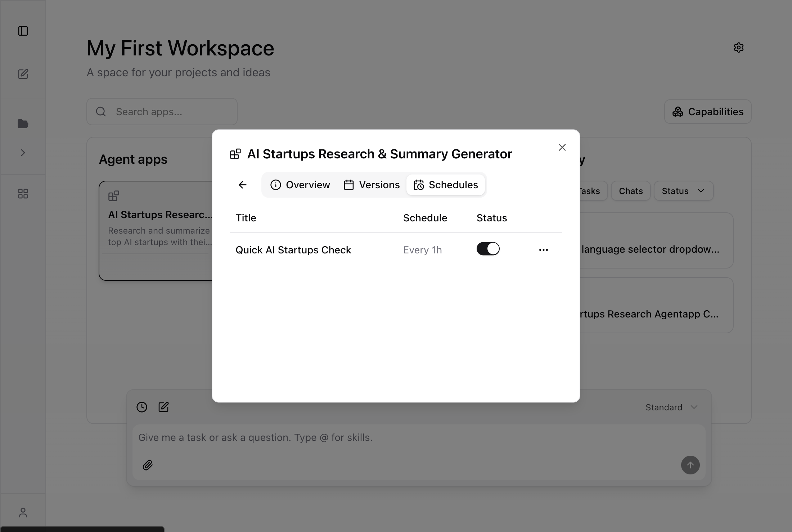The width and height of the screenshot is (792, 532).
Task: Click the paperclip attach icon
Action: point(148,465)
